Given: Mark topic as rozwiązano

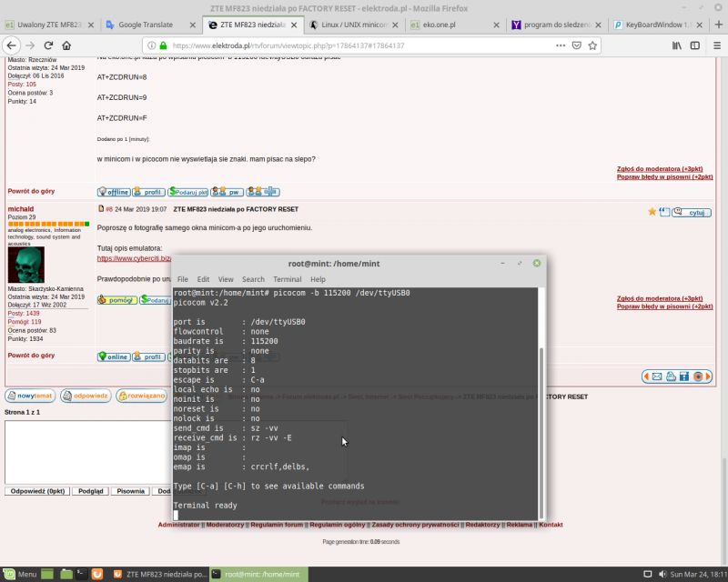Looking at the screenshot, I should pos(142,396).
